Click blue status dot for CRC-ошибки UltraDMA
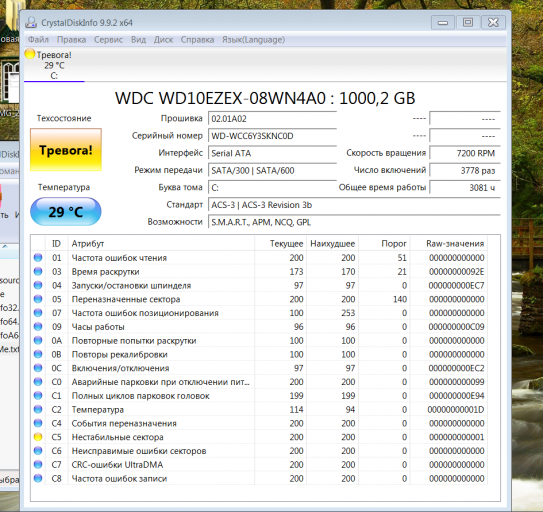Screen dimensions: 543x512 (x=38, y=465)
